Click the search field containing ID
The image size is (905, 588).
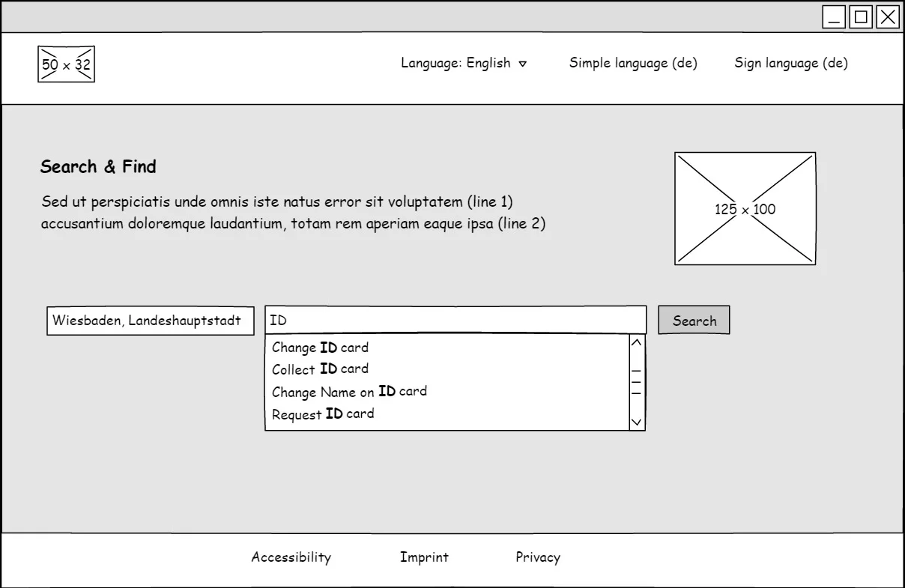click(x=455, y=320)
